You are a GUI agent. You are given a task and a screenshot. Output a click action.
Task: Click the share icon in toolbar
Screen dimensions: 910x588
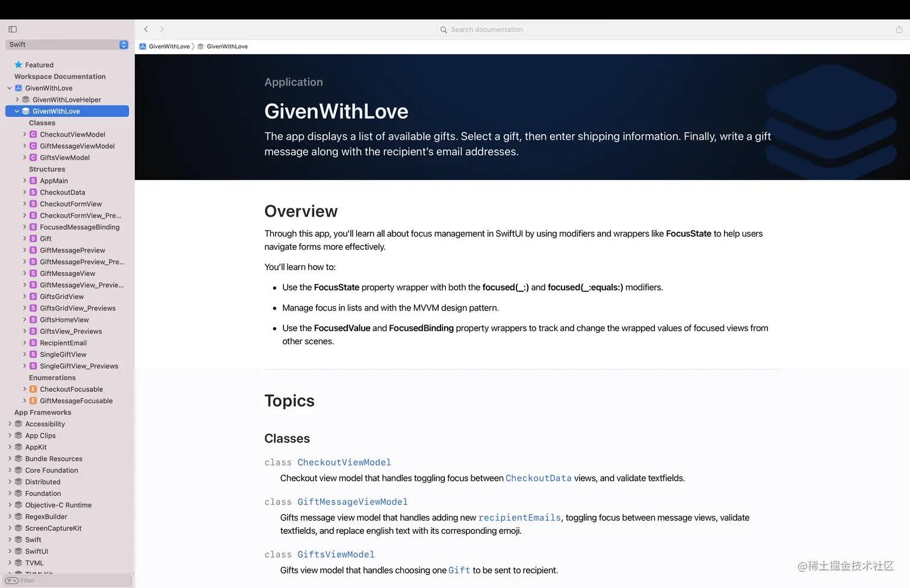pos(899,29)
